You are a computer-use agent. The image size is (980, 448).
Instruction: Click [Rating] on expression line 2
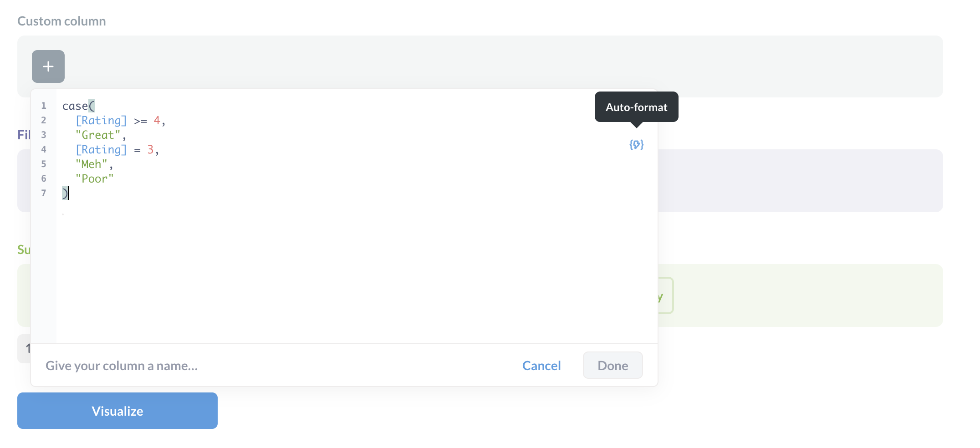[x=101, y=121]
